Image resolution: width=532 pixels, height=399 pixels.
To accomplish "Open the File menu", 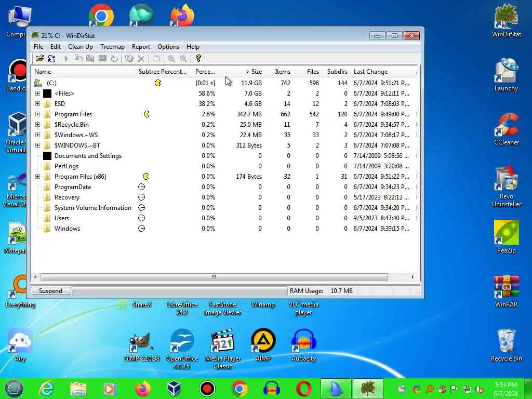I will [x=38, y=47].
